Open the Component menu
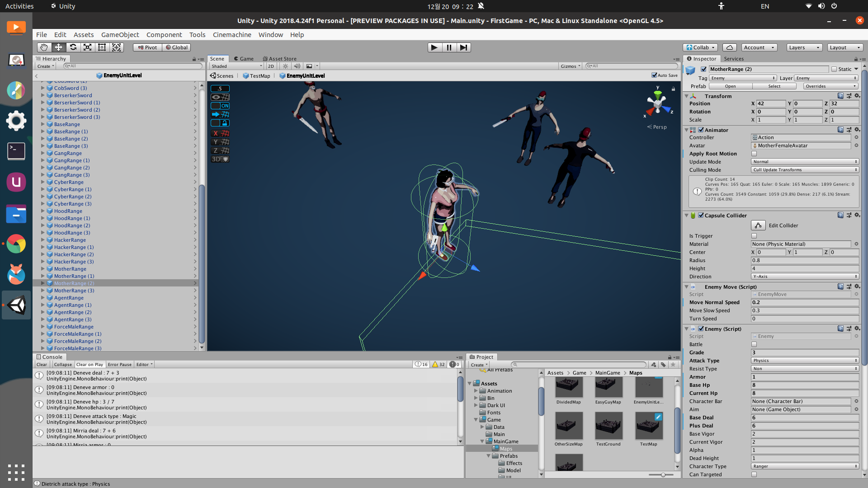 [164, 35]
